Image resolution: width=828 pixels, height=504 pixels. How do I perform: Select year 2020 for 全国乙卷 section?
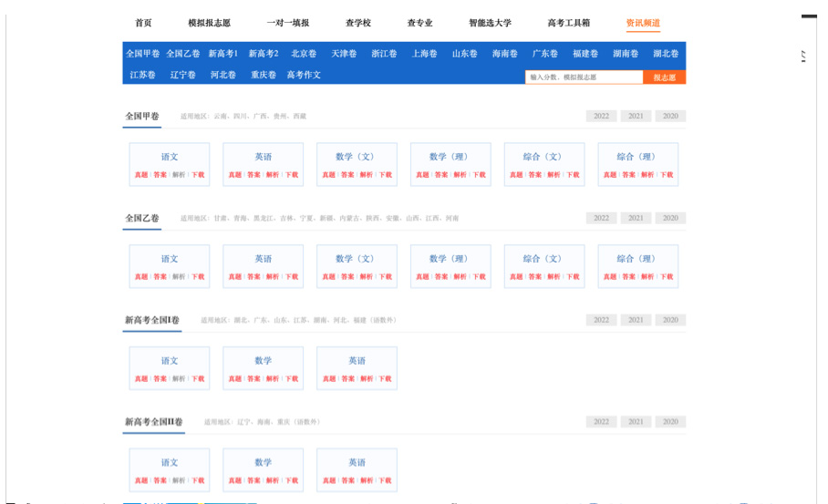[670, 218]
